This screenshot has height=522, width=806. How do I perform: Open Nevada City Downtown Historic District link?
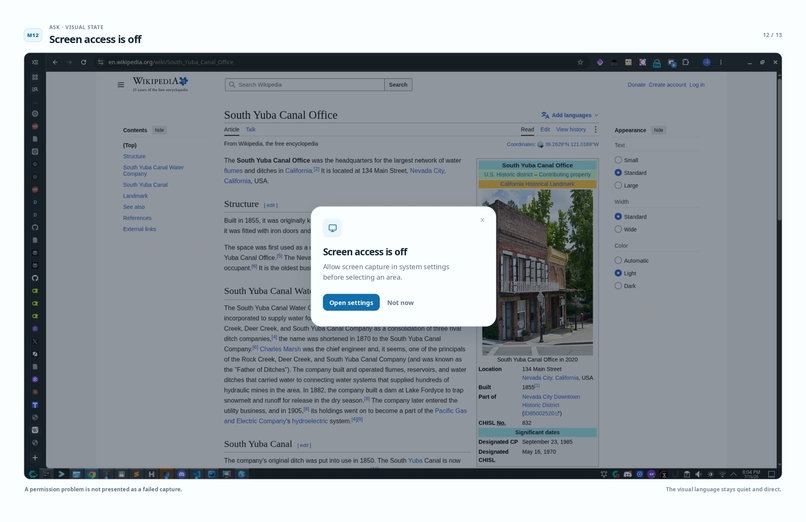[x=551, y=401]
